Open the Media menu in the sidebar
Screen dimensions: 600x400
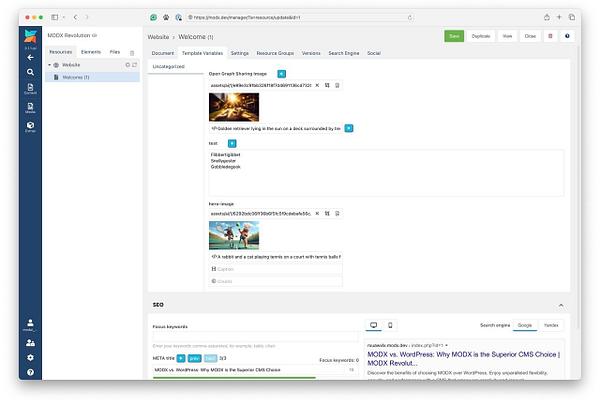tap(30, 108)
